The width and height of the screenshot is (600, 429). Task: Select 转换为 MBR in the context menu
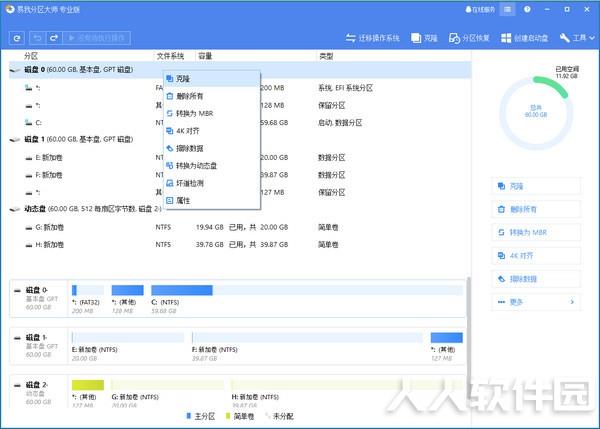point(212,113)
